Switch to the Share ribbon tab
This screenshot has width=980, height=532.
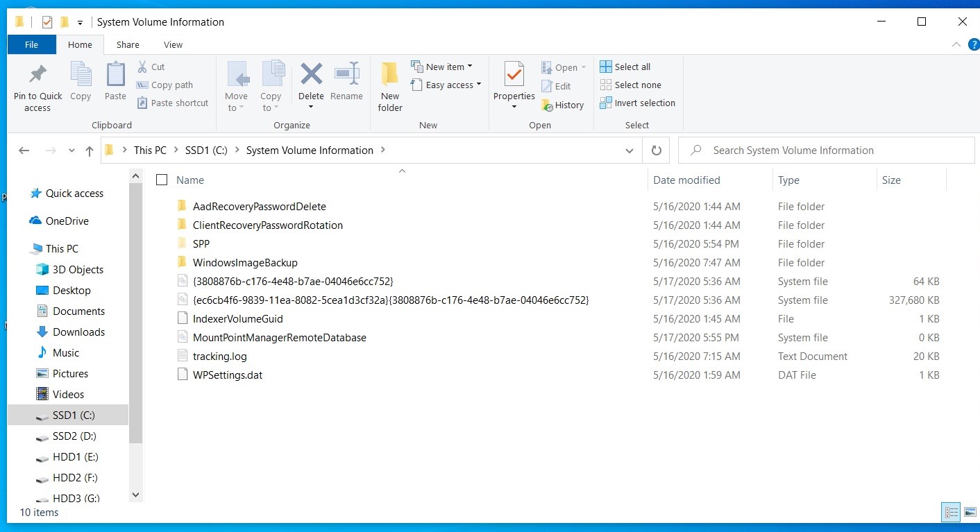pyautogui.click(x=128, y=44)
